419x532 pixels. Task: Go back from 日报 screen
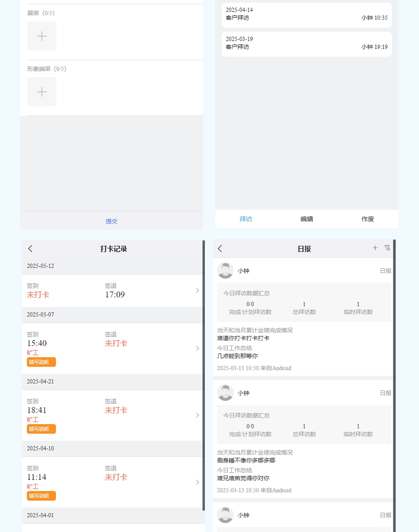220,249
